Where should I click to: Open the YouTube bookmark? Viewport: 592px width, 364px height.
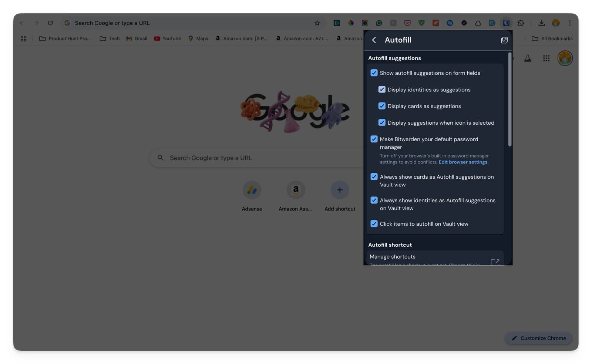167,38
